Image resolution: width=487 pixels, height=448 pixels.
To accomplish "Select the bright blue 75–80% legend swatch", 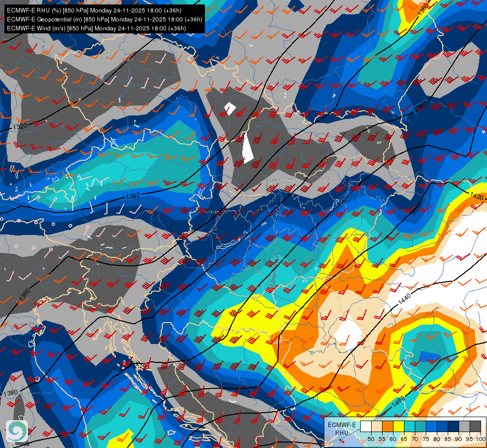I will (x=431, y=427).
